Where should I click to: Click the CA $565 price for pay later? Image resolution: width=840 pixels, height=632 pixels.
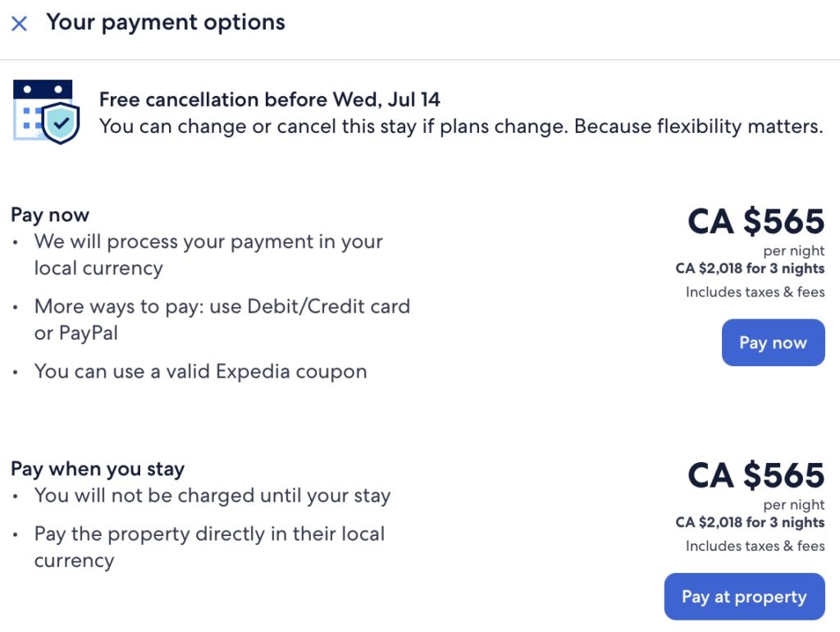(756, 476)
